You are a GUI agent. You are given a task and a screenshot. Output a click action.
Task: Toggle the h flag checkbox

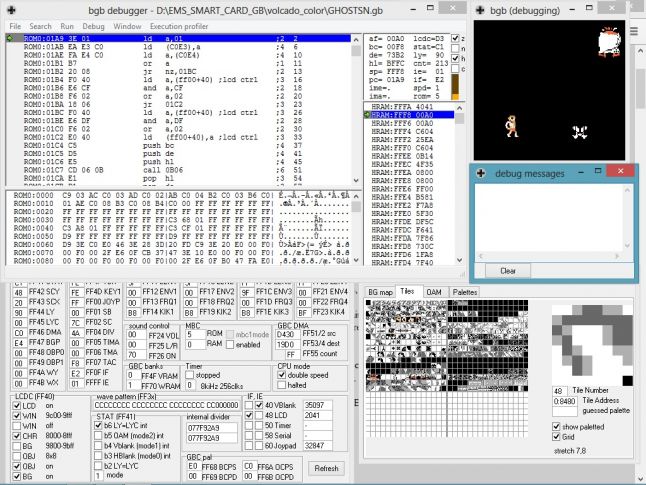click(457, 59)
